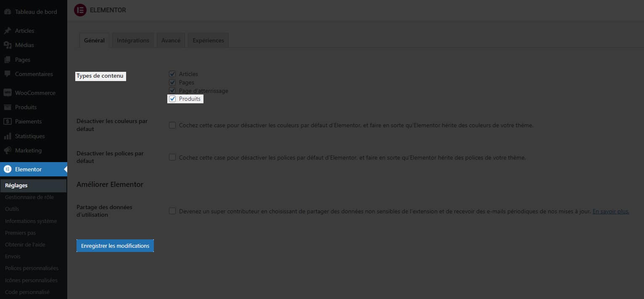Tick the usage data sharing checkbox
This screenshot has width=644, height=299.
tap(172, 211)
